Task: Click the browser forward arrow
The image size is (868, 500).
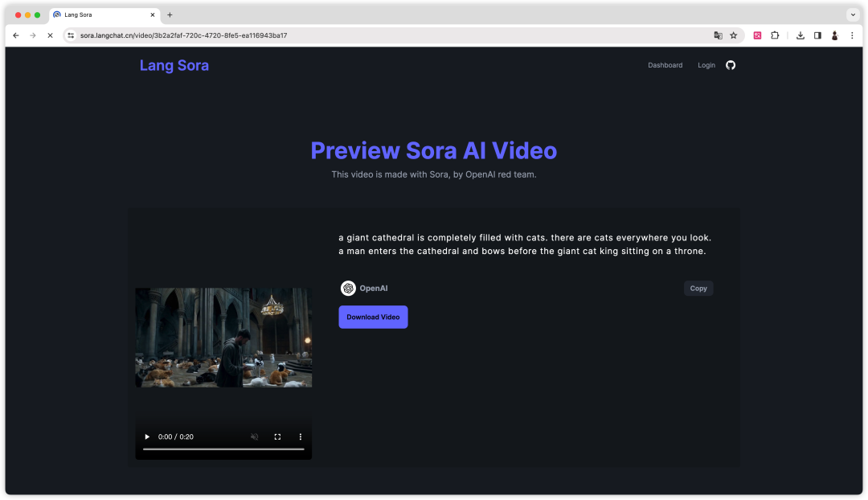Action: click(33, 35)
